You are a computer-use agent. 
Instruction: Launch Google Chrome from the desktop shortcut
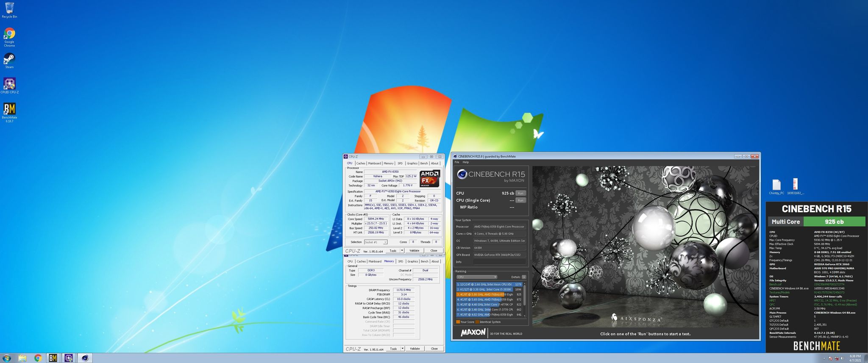click(x=9, y=37)
